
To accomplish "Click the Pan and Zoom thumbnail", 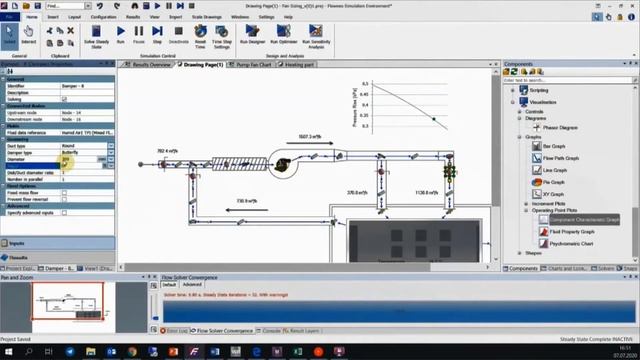I will 68,301.
